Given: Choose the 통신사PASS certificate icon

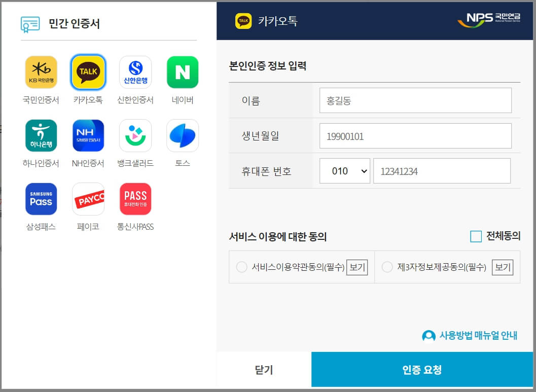Looking at the screenshot, I should (x=135, y=199).
